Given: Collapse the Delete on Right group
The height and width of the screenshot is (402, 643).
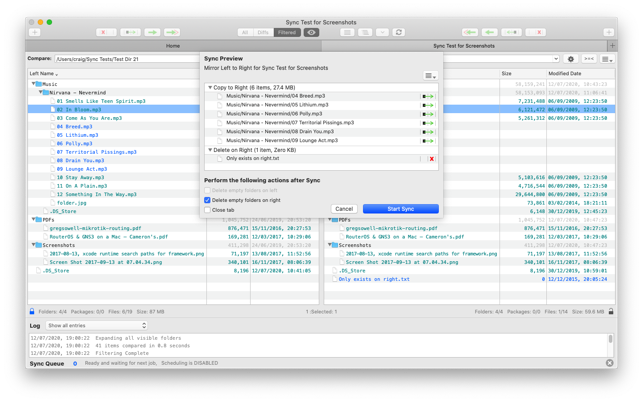Looking at the screenshot, I should coord(210,150).
